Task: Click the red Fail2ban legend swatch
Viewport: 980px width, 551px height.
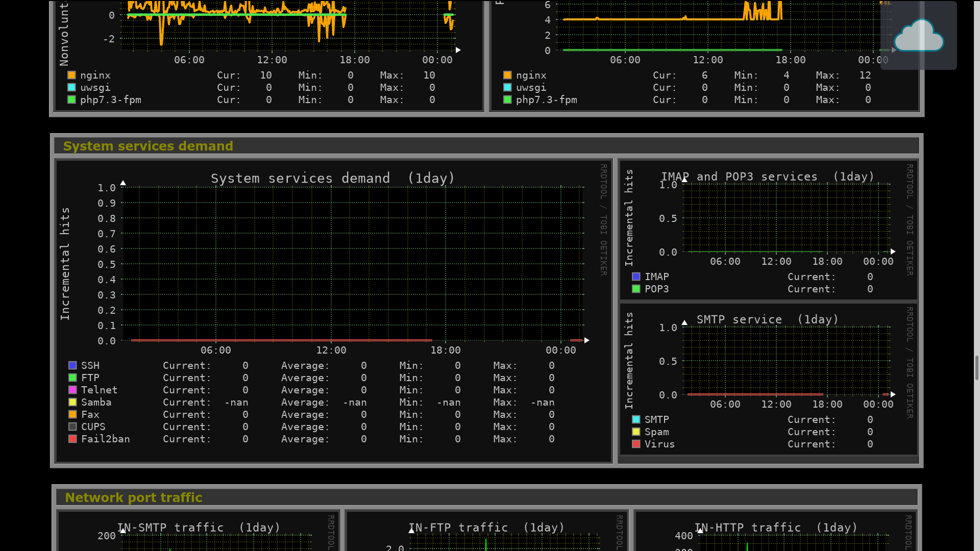Action: tap(72, 439)
